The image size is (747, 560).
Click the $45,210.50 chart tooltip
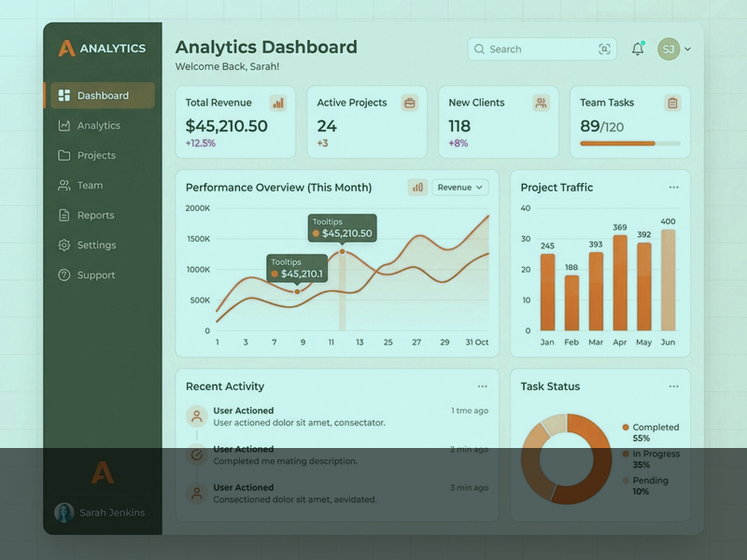[x=342, y=228]
